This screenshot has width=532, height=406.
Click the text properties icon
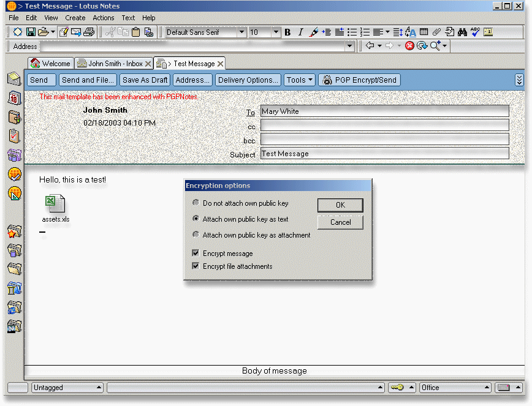410,32
